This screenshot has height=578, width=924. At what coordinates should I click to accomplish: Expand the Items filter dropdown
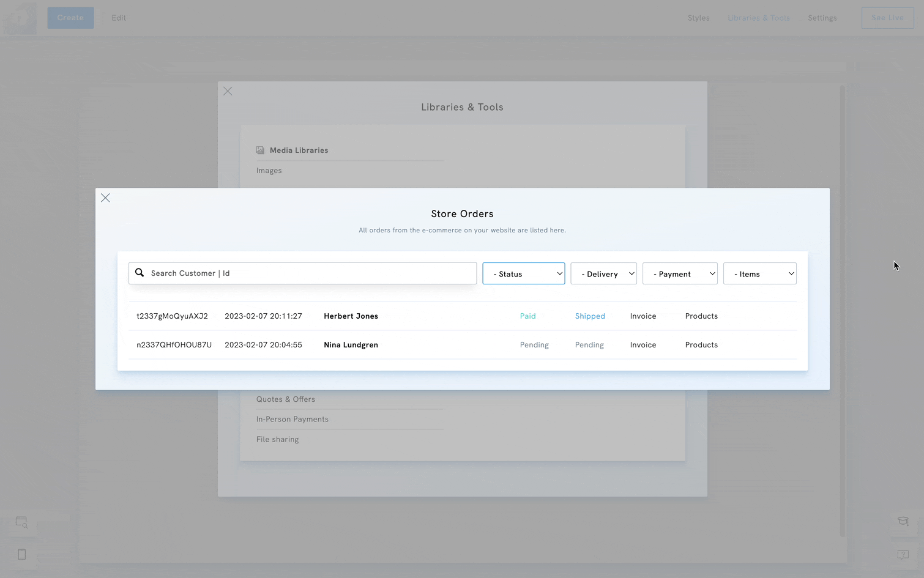(x=759, y=274)
